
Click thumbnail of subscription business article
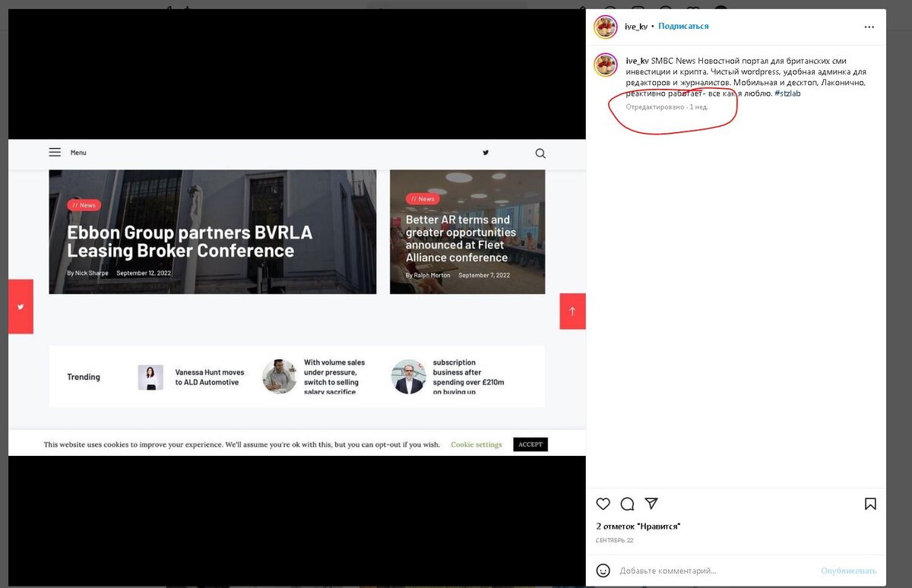(x=409, y=377)
